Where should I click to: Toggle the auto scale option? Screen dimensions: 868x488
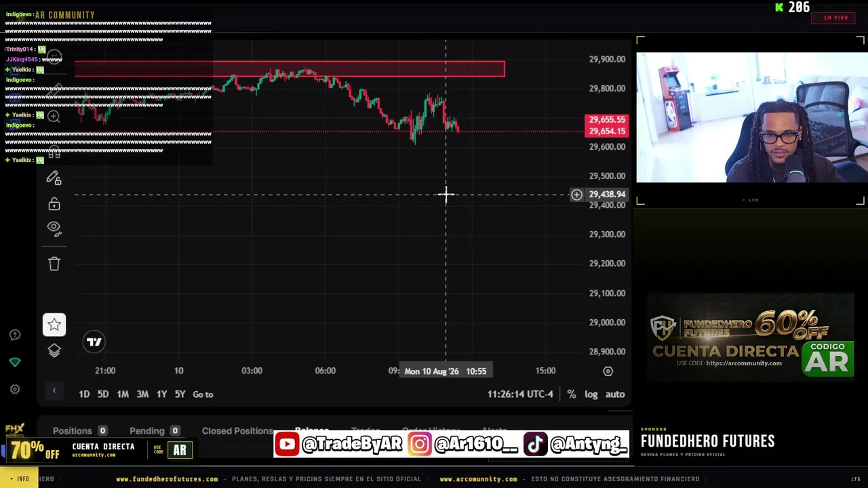615,394
